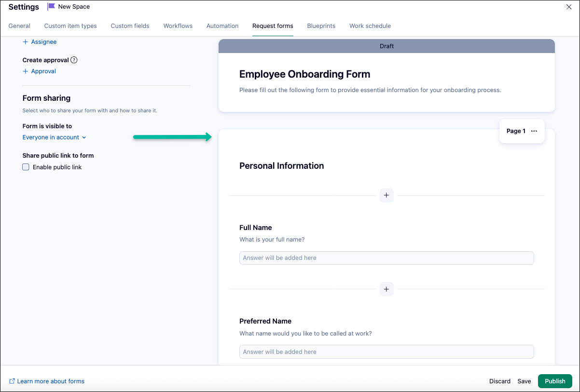Click the Full Name answer field

pyautogui.click(x=386, y=258)
